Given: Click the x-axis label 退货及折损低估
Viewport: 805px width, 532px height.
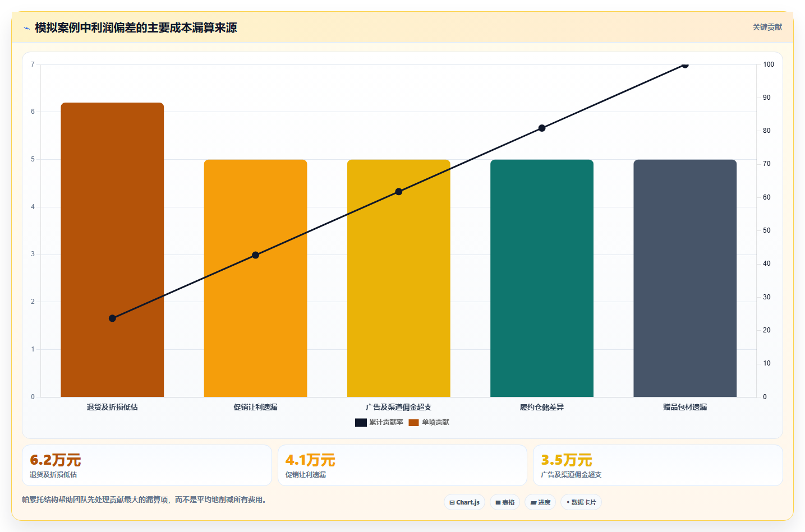Looking at the screenshot, I should (x=112, y=408).
